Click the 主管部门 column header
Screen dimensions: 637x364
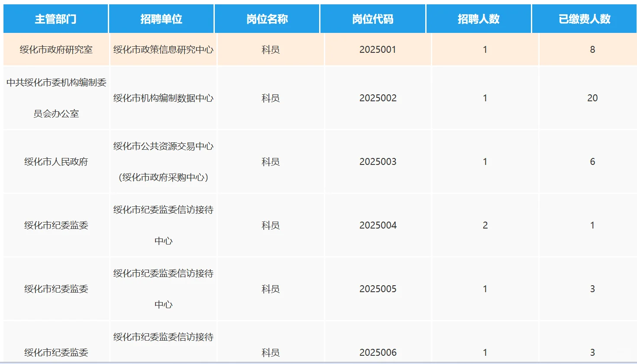[56, 19]
